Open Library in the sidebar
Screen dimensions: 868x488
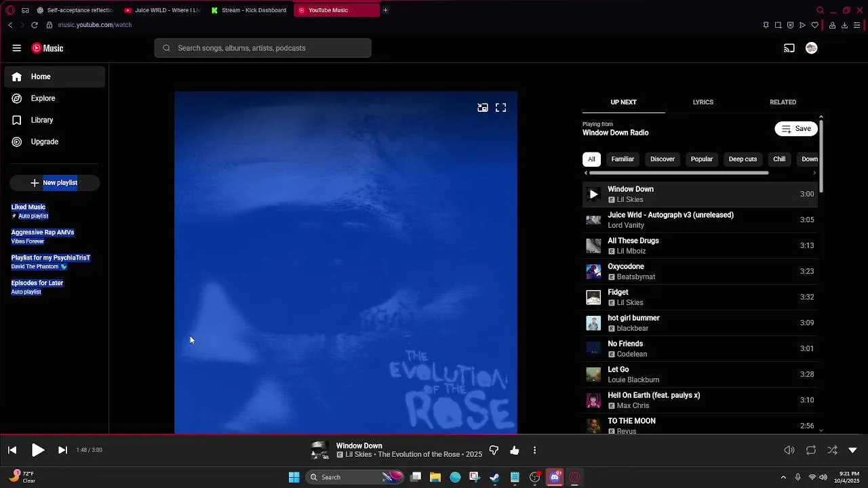(x=55, y=120)
